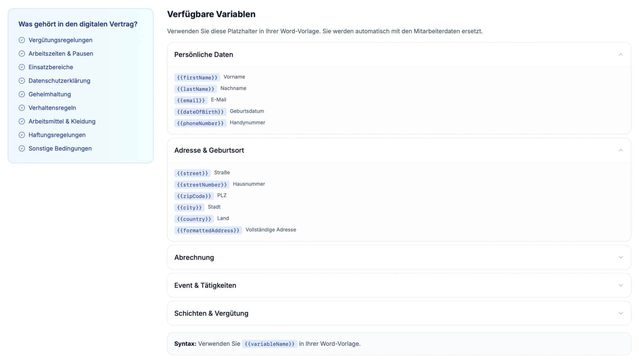Collapse the Adresse & Geburtsort chevron
Image resolution: width=639 pixels, height=364 pixels.
pos(620,150)
